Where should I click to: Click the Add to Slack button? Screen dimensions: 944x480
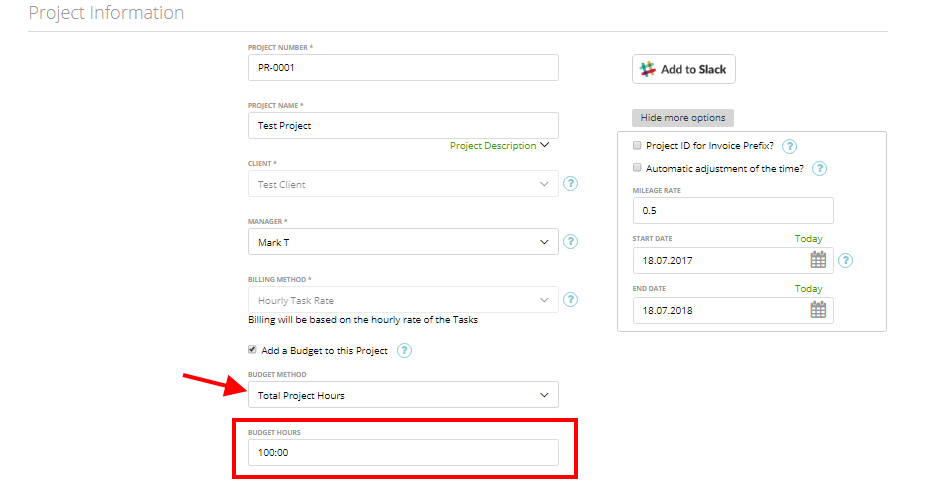click(684, 69)
